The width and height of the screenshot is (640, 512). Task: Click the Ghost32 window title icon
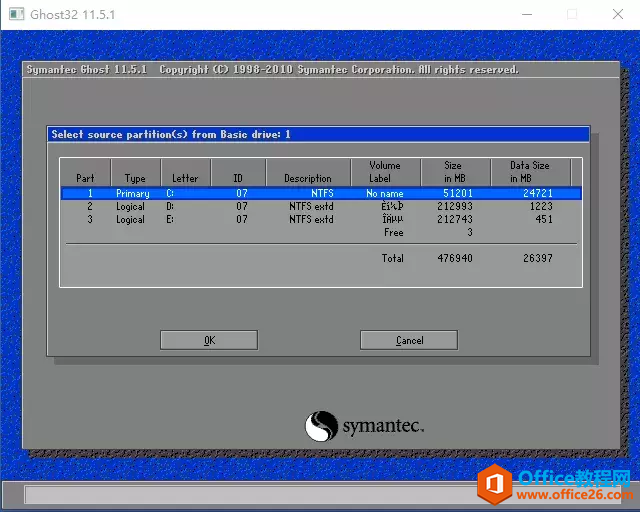click(x=17, y=14)
